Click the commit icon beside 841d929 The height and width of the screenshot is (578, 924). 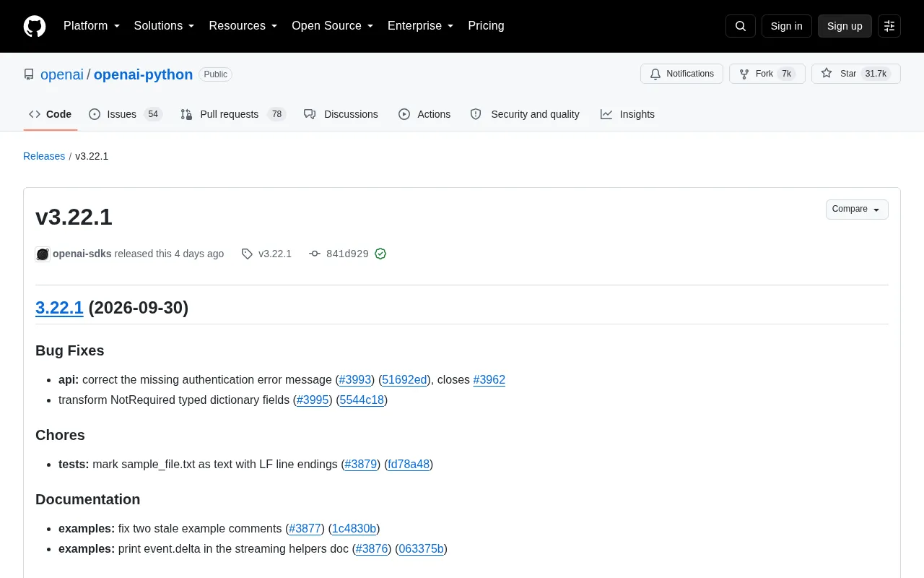click(x=315, y=254)
